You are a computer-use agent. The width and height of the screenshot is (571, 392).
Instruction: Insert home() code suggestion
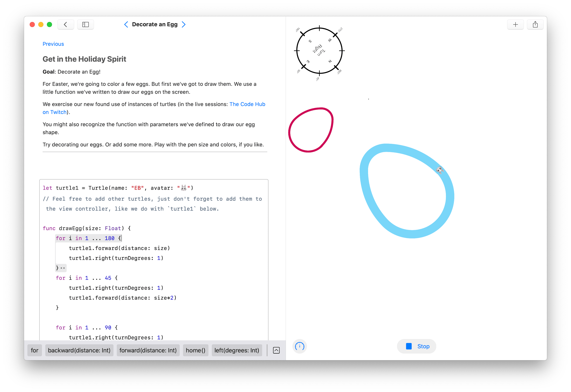pos(195,350)
